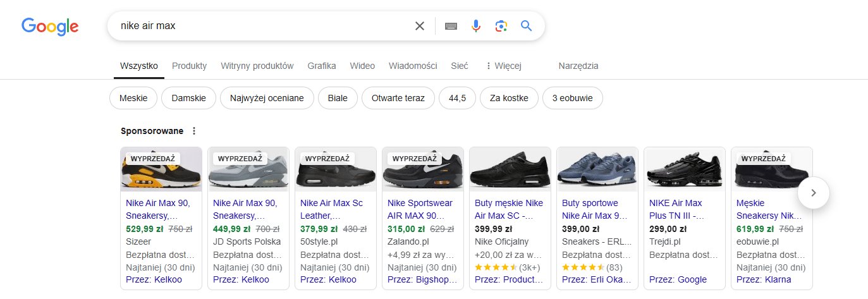Click 'Przez: Kelkoo' under 50style.pl
This screenshot has width=868, height=299.
coord(328,279)
